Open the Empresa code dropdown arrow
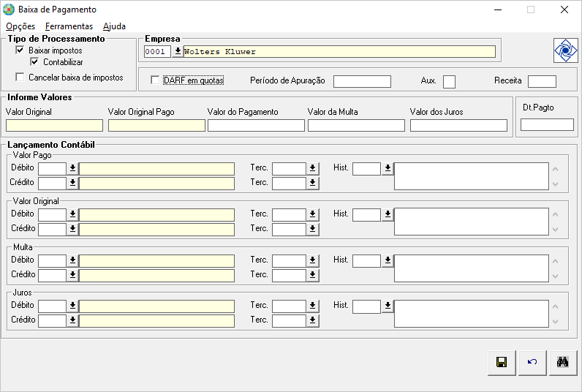Image resolution: width=582 pixels, height=392 pixels. pyautogui.click(x=178, y=51)
